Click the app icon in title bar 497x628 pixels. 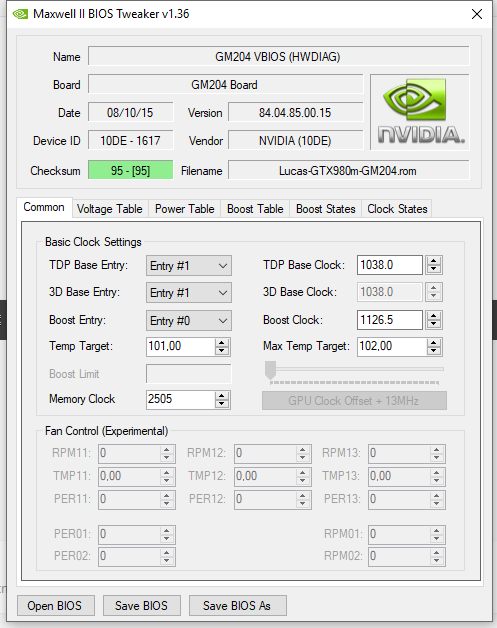point(20,14)
